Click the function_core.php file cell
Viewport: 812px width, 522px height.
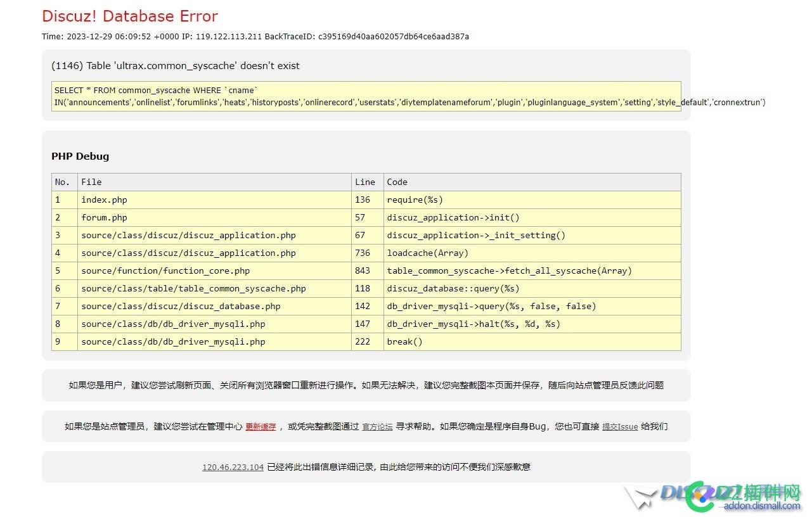(x=214, y=271)
